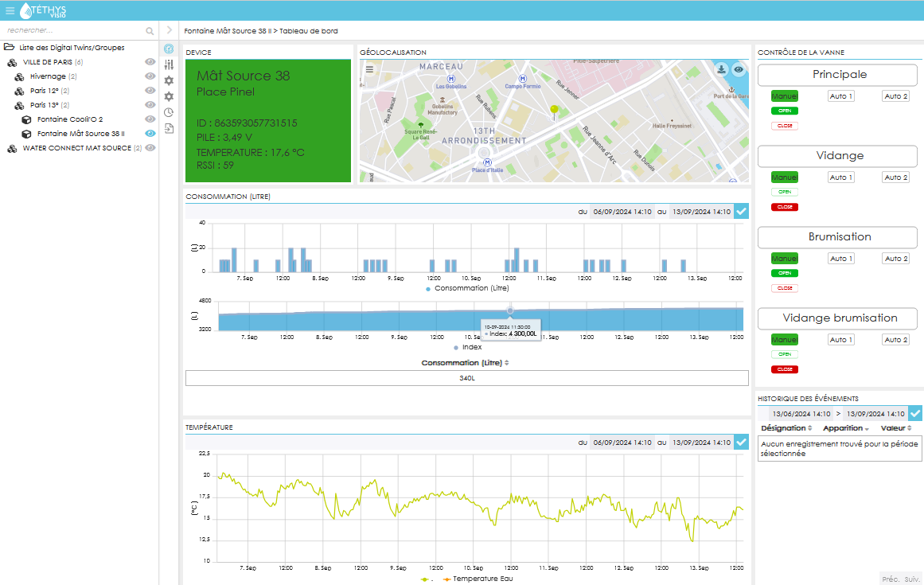Image resolution: width=924 pixels, height=585 pixels.
Task: Set Principale valve to Auto 1
Action: (x=841, y=96)
